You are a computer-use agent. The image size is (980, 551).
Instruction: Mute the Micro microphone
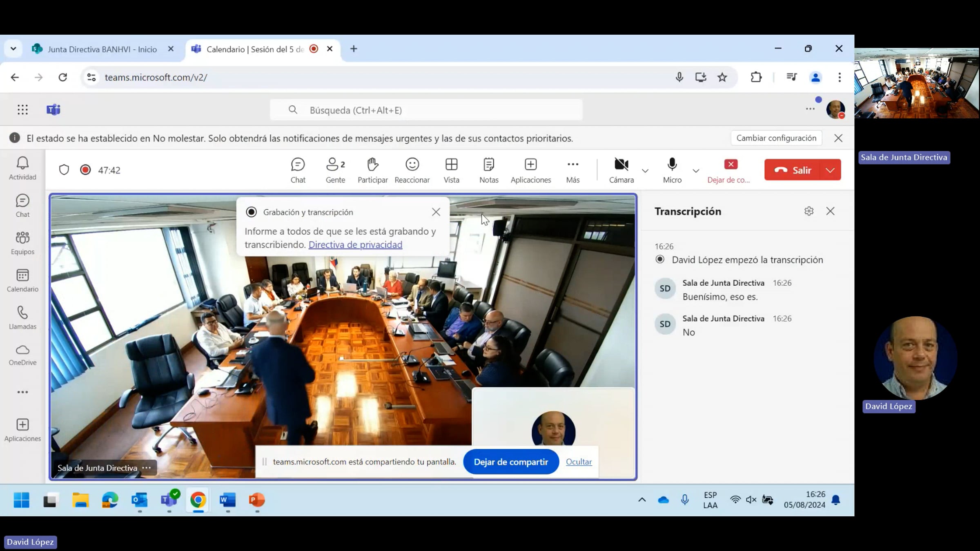[x=672, y=170]
